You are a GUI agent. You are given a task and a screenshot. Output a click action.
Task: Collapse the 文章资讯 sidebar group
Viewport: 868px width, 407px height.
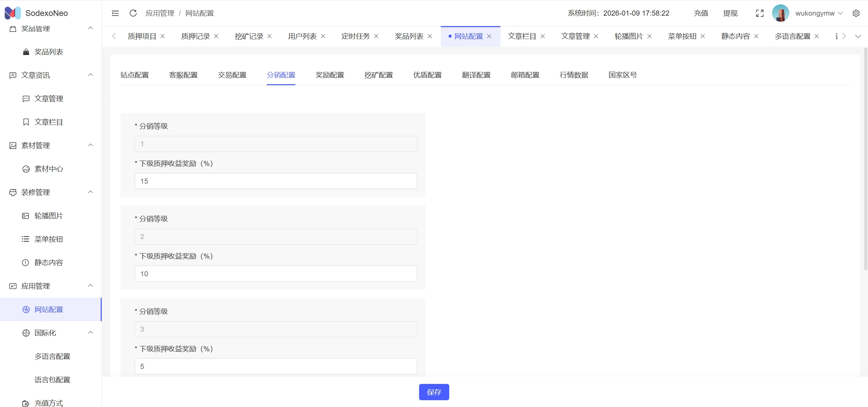[x=91, y=75]
